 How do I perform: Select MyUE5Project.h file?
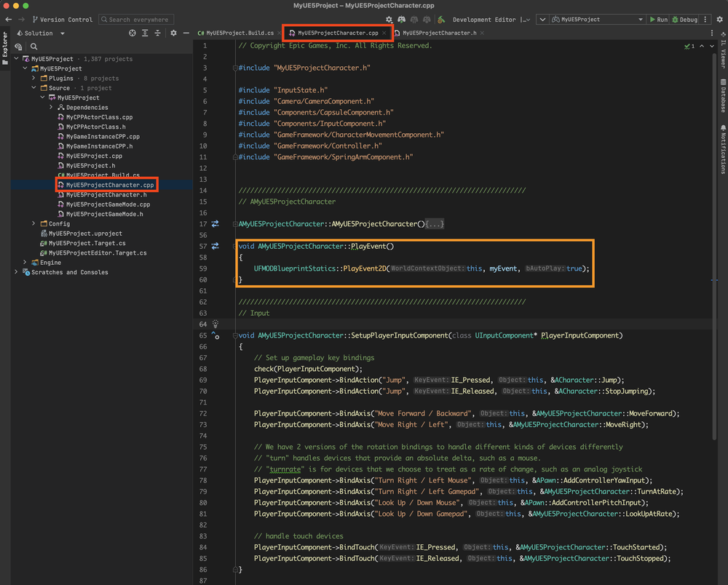(x=87, y=166)
